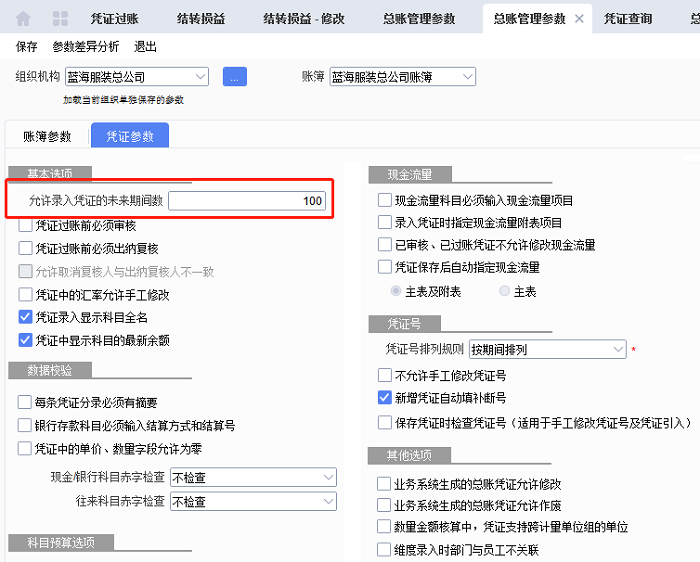Enable 凭证过账前必须审核 checkbox

point(26,226)
